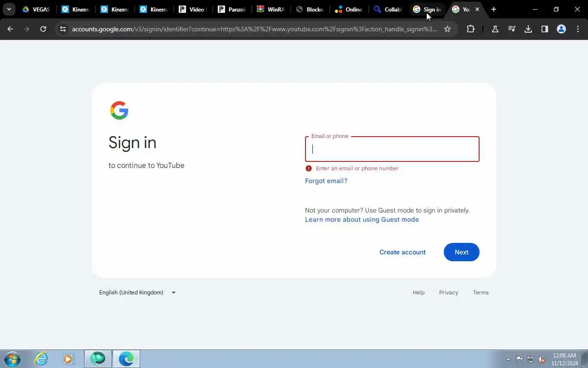Go forward to the next page
The width and height of the screenshot is (588, 368).
[x=27, y=29]
